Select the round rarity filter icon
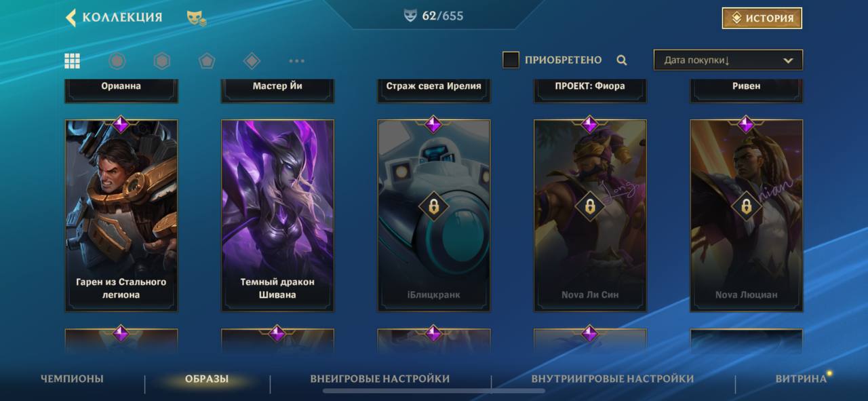This screenshot has height=401, width=868. [117, 61]
